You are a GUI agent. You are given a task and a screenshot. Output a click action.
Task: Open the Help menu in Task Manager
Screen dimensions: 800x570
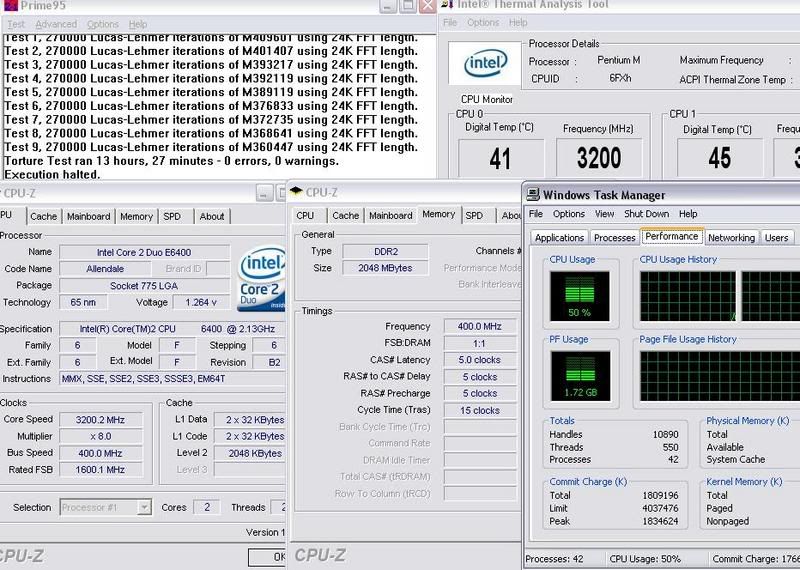688,214
